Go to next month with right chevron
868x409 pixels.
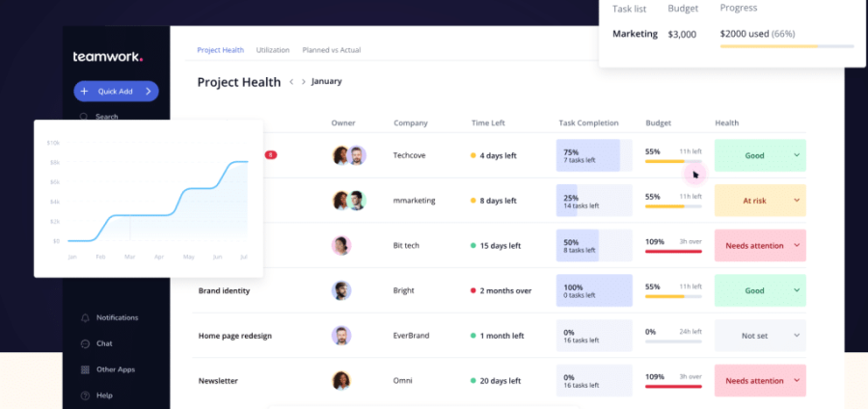point(304,82)
